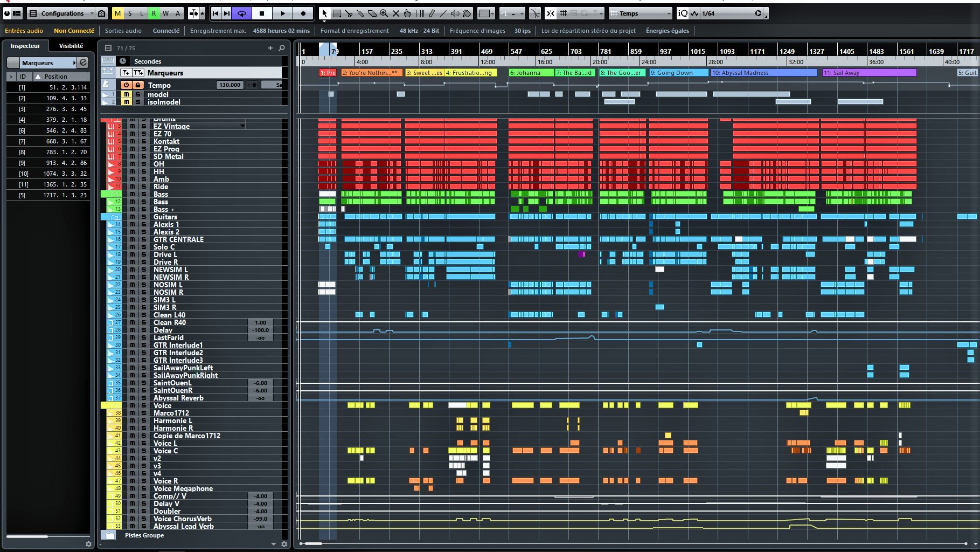
Task: Toggle global Mute state button M
Action: (117, 13)
